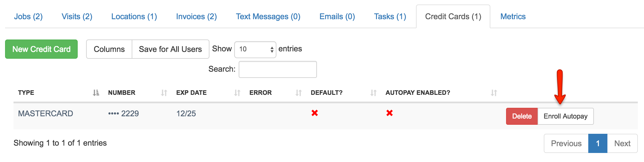Sort by the AUTOPAY ENABLED? sort icon
This screenshot has width=644, height=162.
(494, 93)
